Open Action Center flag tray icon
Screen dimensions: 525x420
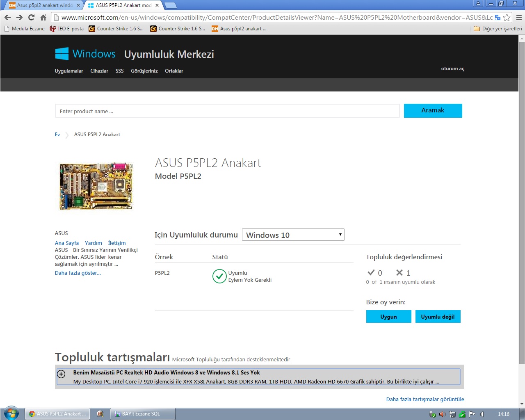(472, 414)
